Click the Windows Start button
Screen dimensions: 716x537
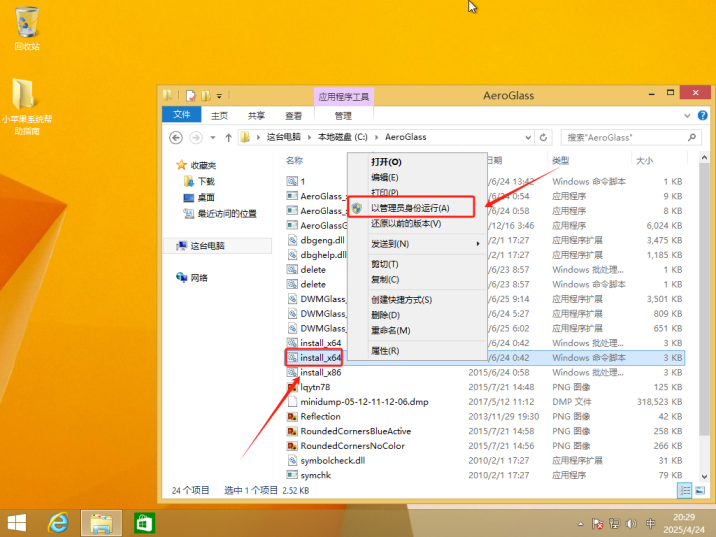(17, 523)
